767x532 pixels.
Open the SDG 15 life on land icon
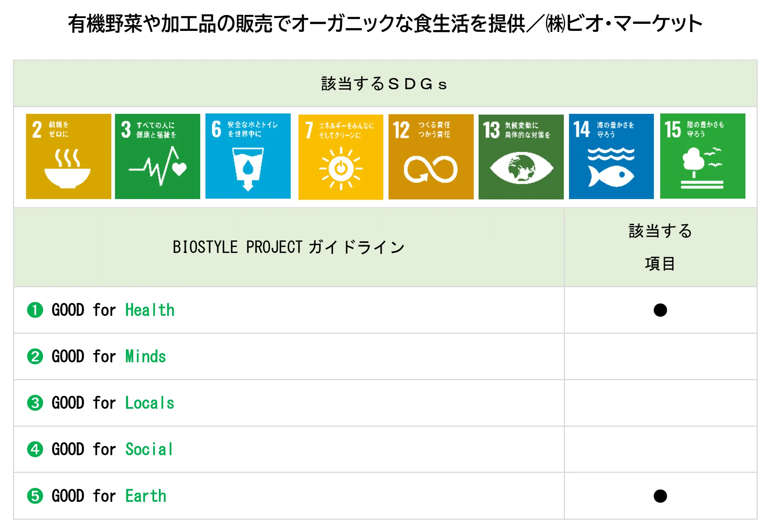[x=702, y=156]
